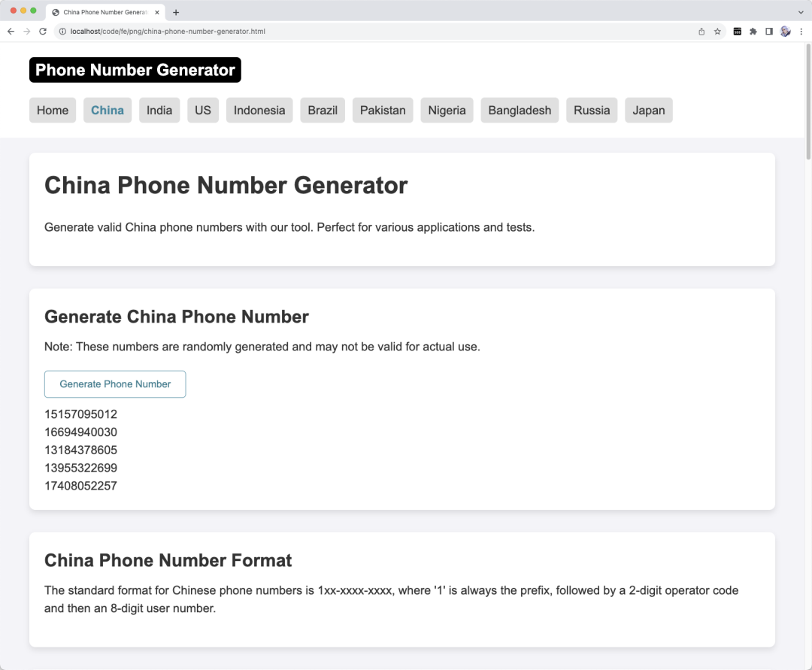Go to the India nav item

[x=159, y=111]
